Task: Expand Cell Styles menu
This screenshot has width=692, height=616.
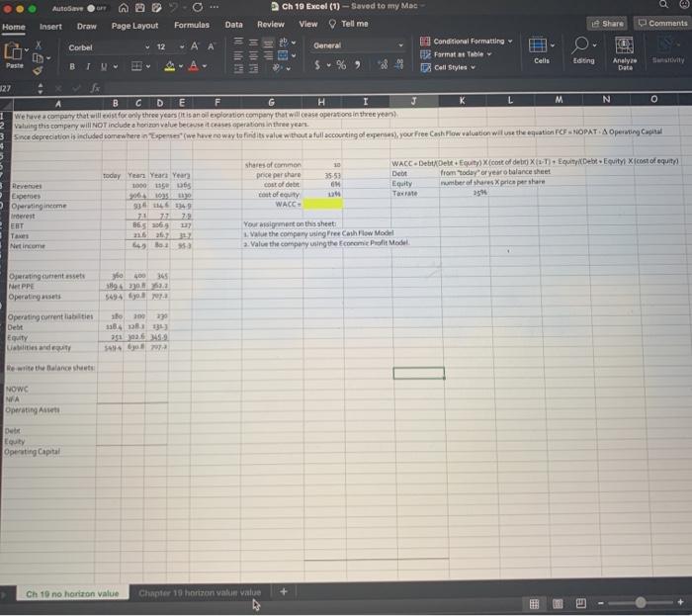Action: (x=448, y=67)
